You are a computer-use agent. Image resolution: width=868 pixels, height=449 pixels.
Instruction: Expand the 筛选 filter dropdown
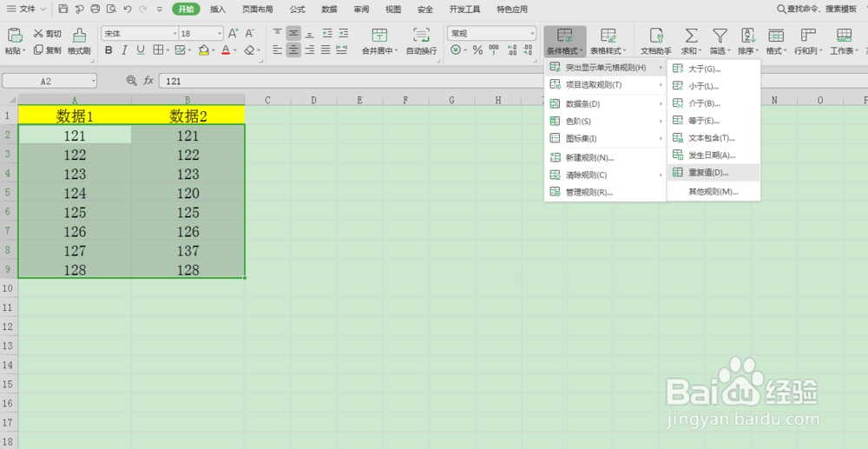coord(728,51)
